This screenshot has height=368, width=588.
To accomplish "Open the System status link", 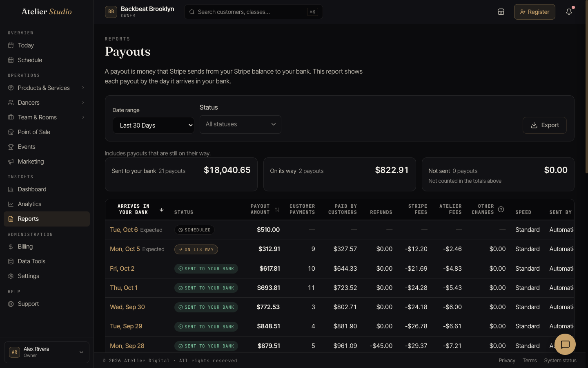I will (x=560, y=360).
